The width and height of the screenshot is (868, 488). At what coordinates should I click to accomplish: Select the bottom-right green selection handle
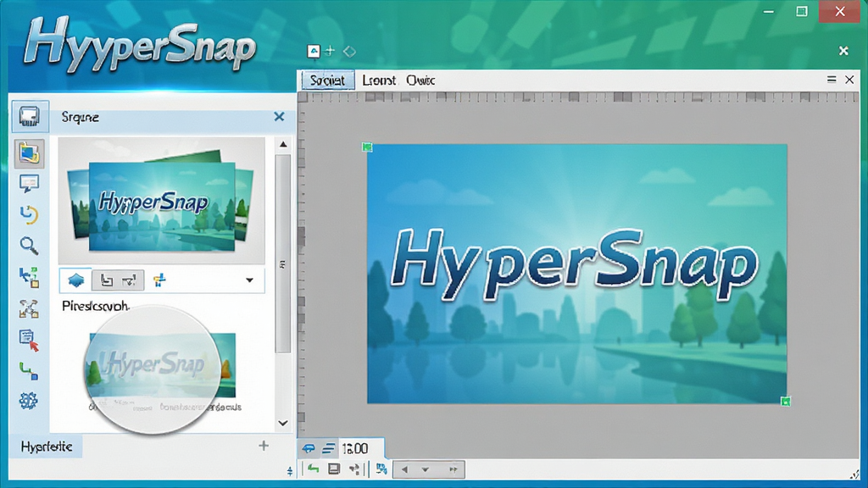coord(786,401)
